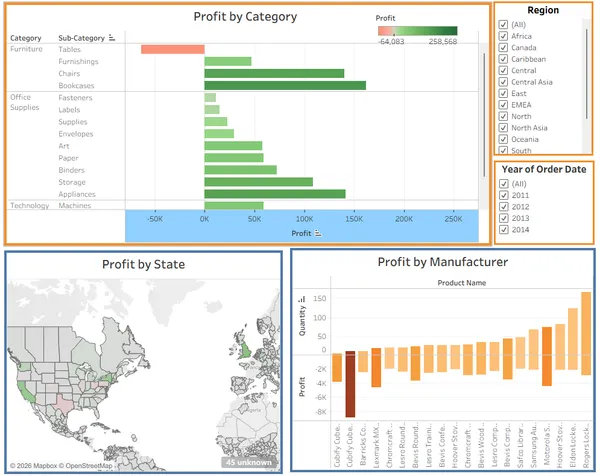Viewport: 600px width, 476px height.
Task: Uncheck the Canada region checkbox
Action: (x=503, y=47)
